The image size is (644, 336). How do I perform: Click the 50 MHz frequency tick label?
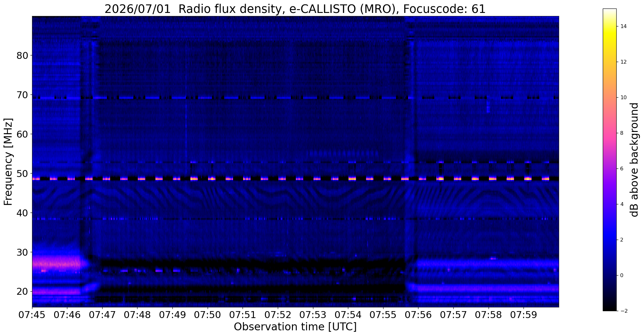pos(23,174)
